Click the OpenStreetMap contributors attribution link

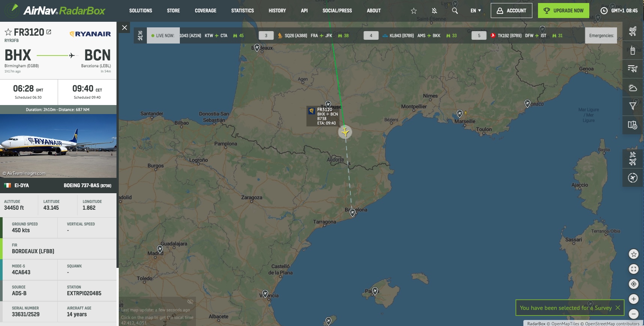coord(612,324)
